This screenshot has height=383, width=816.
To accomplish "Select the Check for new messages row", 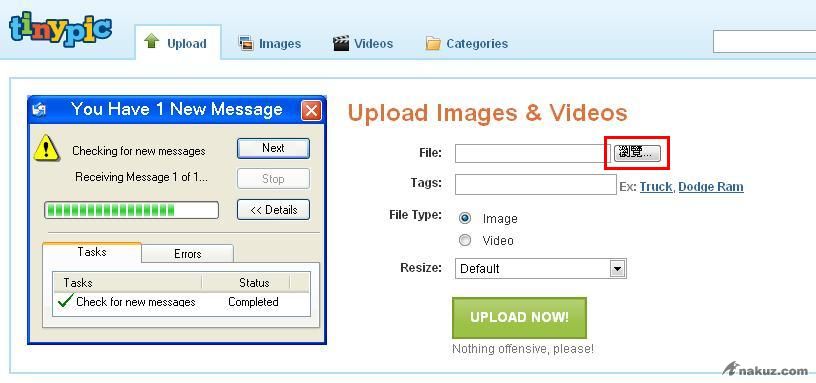I will 181,301.
